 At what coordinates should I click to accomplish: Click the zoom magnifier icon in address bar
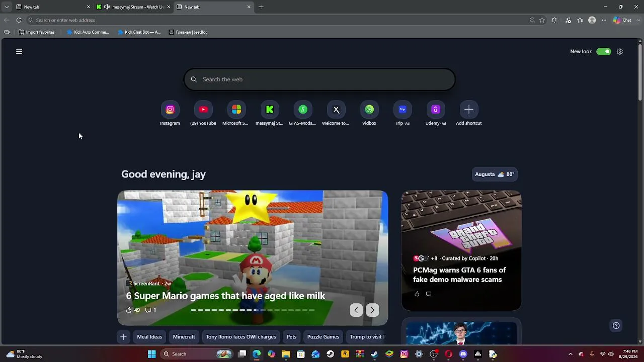532,20
